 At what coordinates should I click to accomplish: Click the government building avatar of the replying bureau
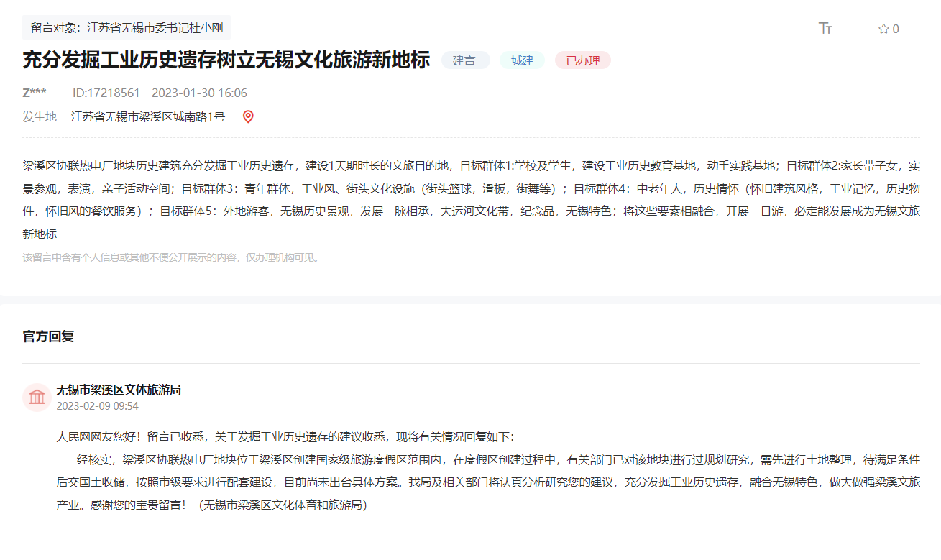[x=37, y=397]
